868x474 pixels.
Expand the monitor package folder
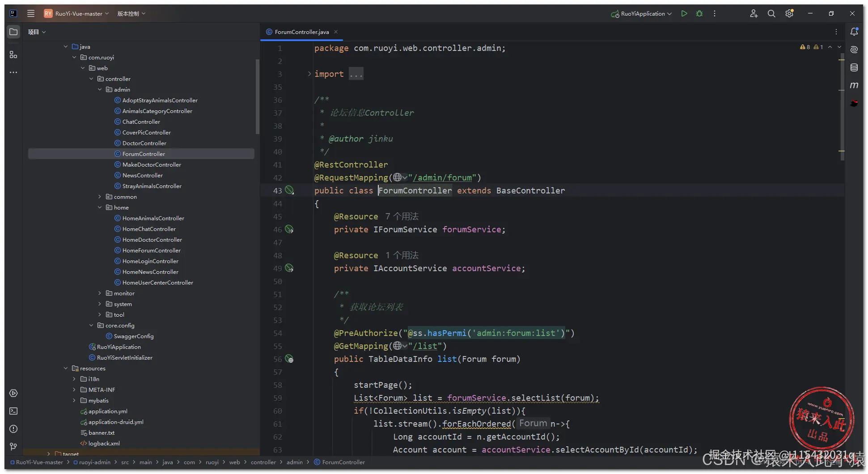tap(100, 293)
